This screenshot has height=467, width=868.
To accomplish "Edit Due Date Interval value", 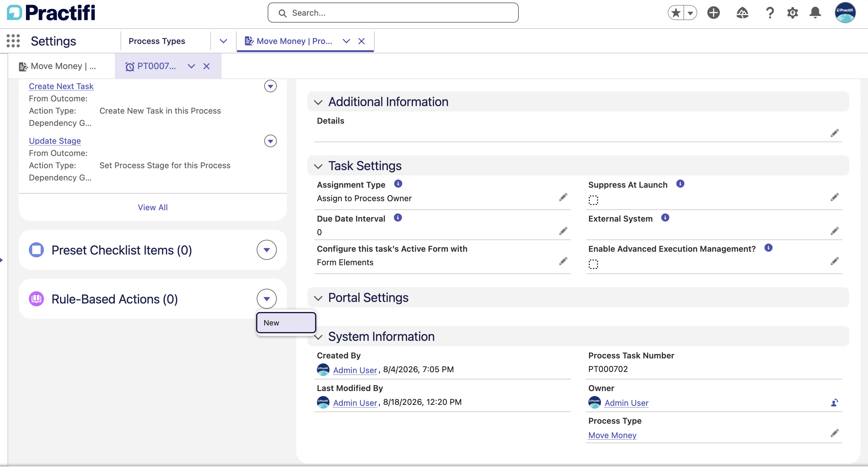I will click(x=563, y=231).
